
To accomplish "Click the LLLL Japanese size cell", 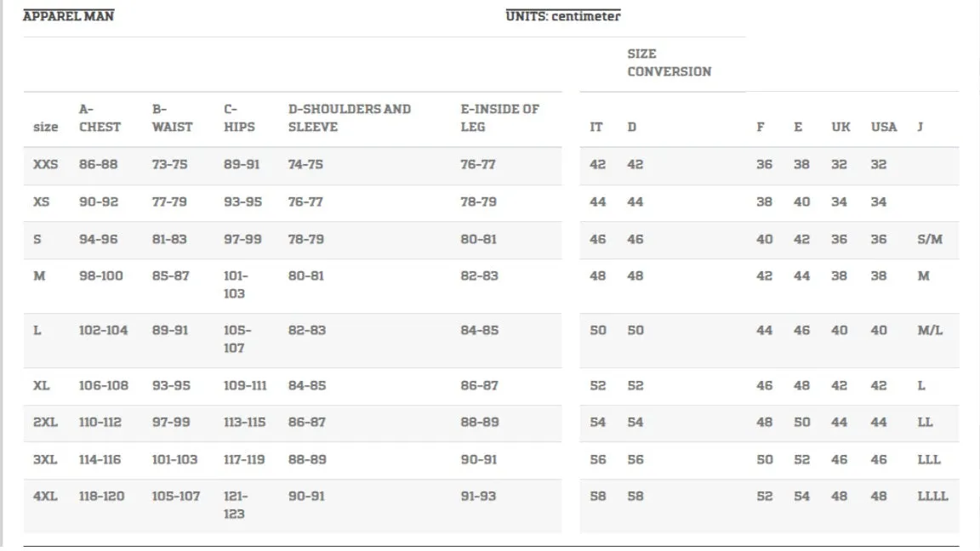I will tap(932, 497).
